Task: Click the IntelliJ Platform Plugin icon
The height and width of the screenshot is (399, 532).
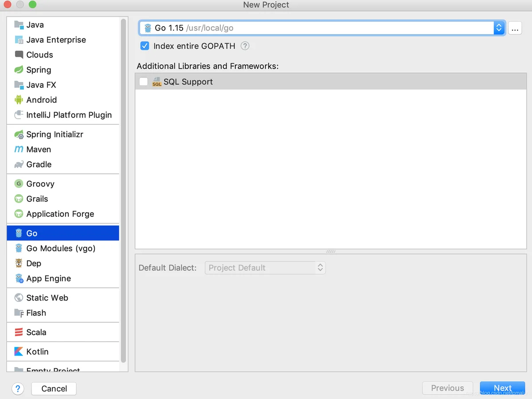Action: click(x=19, y=115)
